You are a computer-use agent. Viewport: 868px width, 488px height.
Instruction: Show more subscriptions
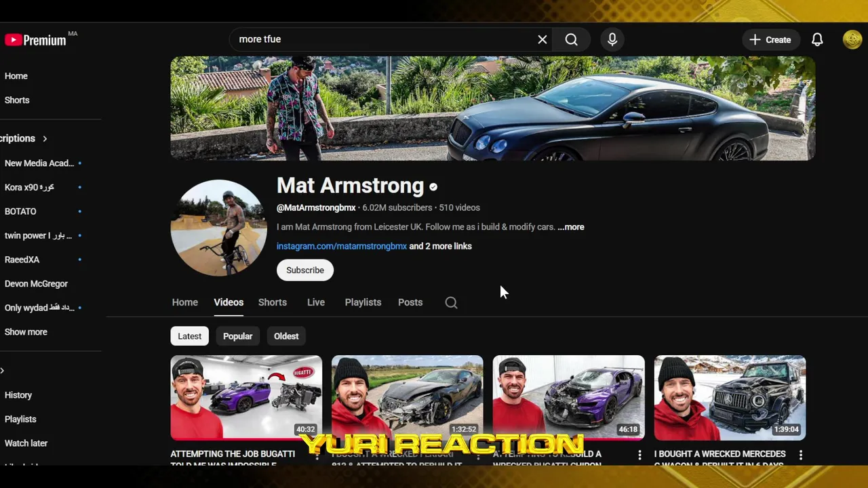26,332
